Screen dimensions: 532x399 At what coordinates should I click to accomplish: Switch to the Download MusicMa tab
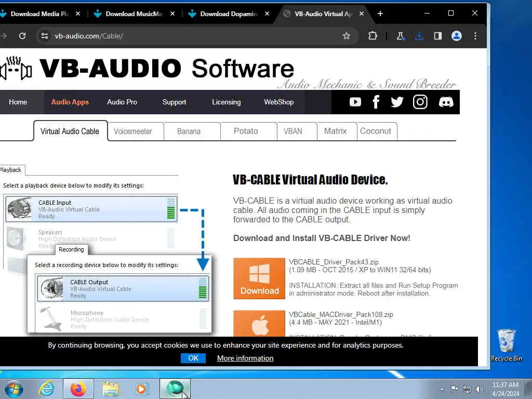pos(133,14)
